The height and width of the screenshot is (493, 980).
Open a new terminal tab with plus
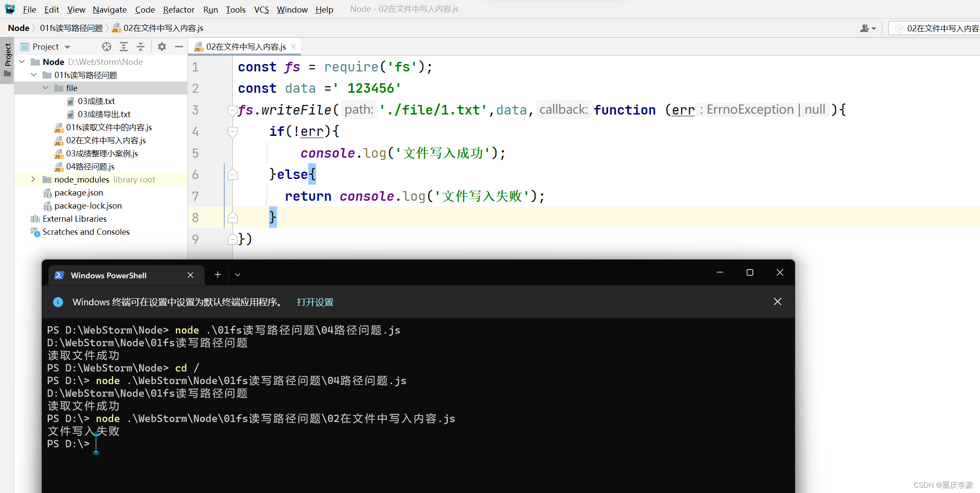pyautogui.click(x=218, y=275)
